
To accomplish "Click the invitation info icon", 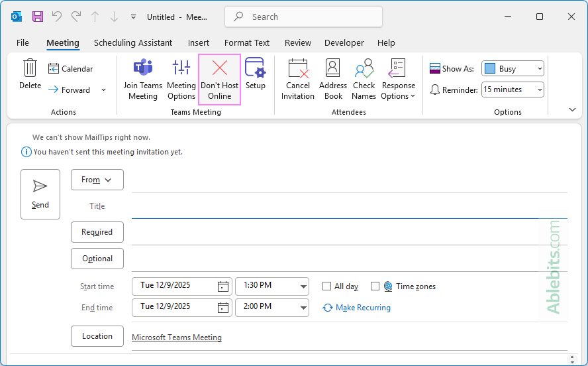I will coord(26,152).
